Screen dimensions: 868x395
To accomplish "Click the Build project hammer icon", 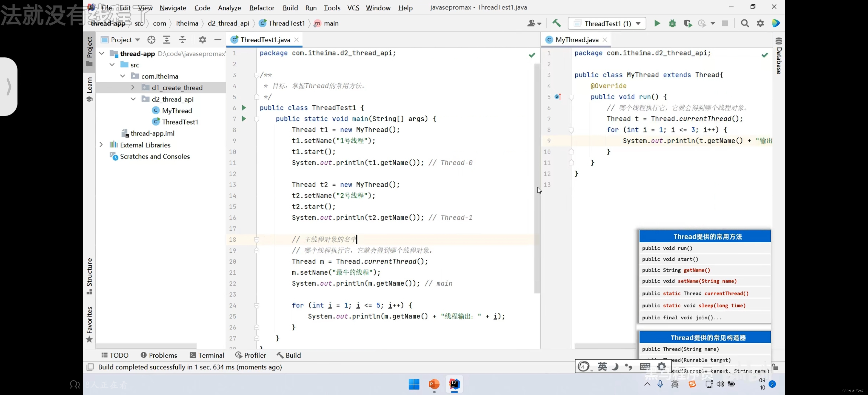I will coord(556,23).
